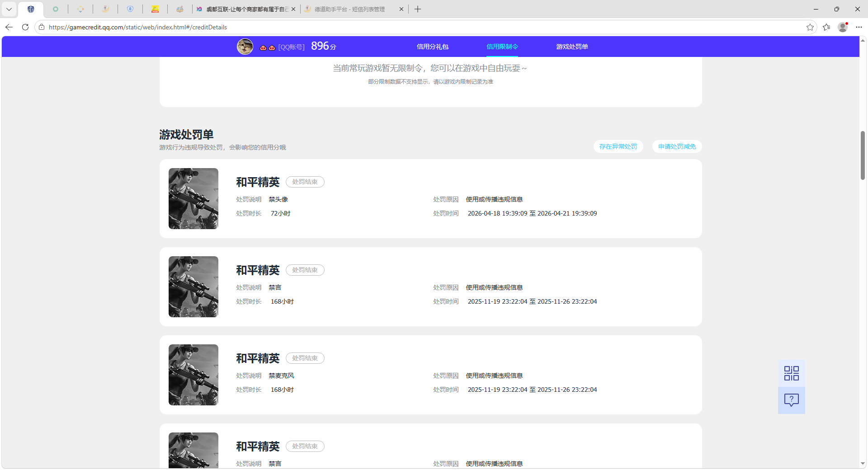Screen dimensions: 868x470
Task: Switch to the blue shield microphone tab
Action: 130,9
